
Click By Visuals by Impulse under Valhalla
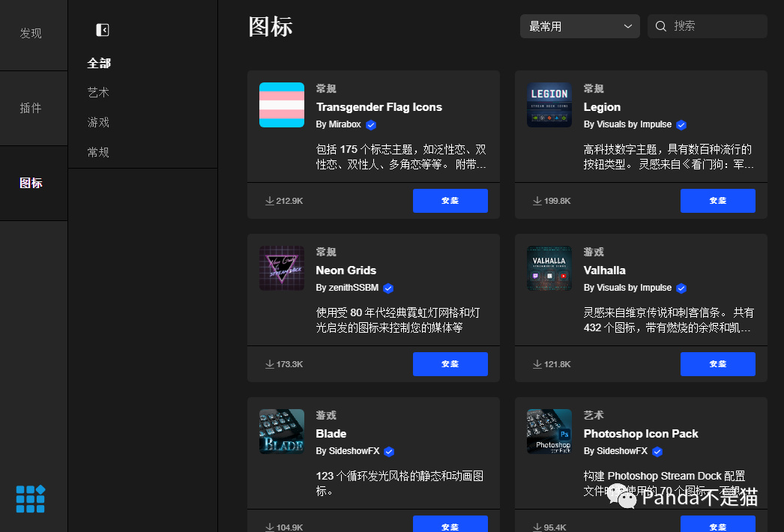[627, 288]
